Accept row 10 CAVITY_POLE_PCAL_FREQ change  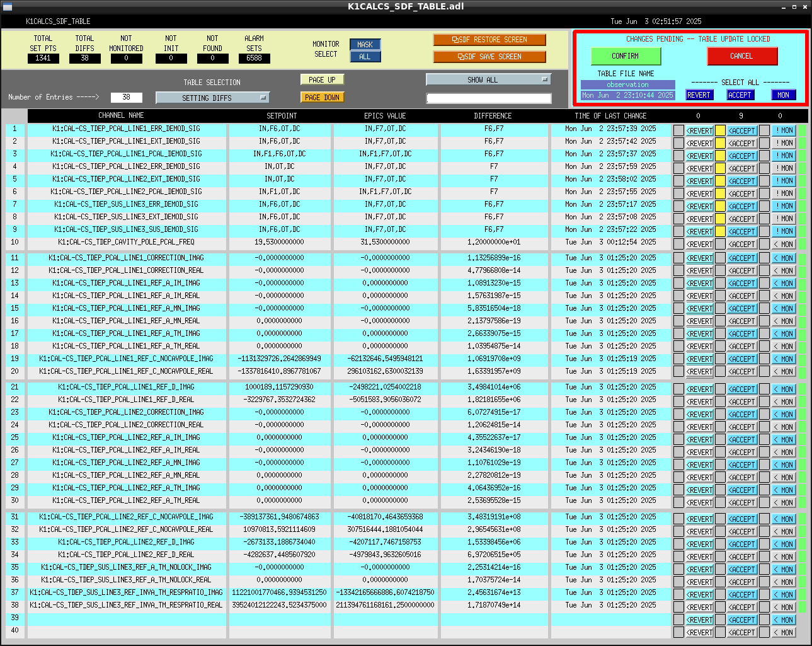coord(742,244)
